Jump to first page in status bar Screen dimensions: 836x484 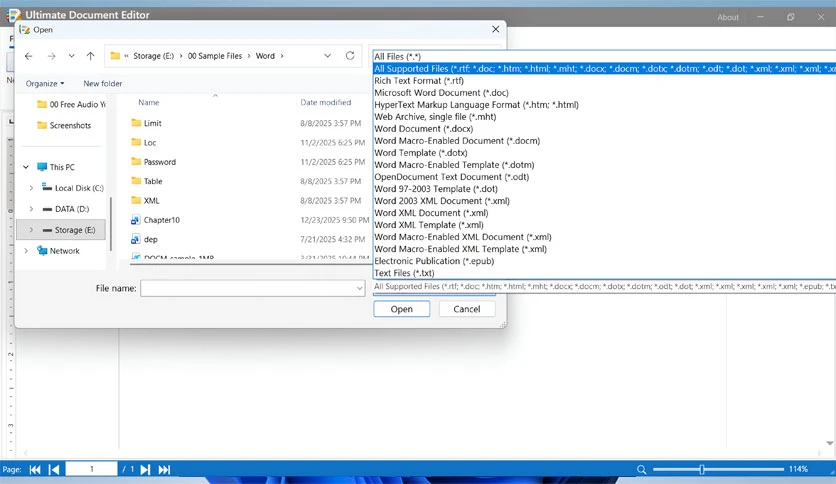[x=35, y=470]
